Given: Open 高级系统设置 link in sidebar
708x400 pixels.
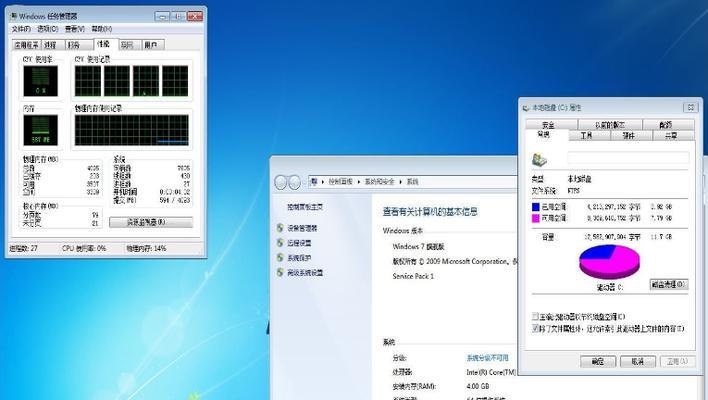Looking at the screenshot, I should [x=305, y=273].
